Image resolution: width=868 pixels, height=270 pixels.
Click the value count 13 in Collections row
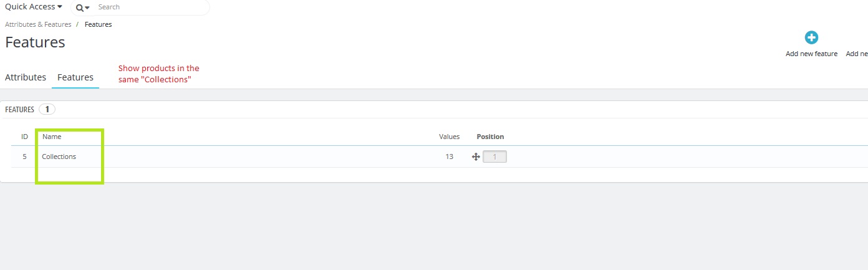click(449, 157)
